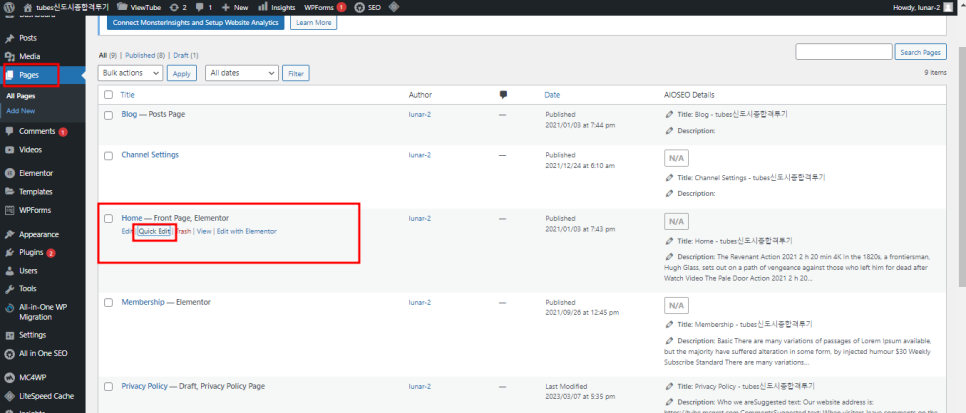Select Add New submenu under Pages
The width and height of the screenshot is (966, 413).
[20, 111]
